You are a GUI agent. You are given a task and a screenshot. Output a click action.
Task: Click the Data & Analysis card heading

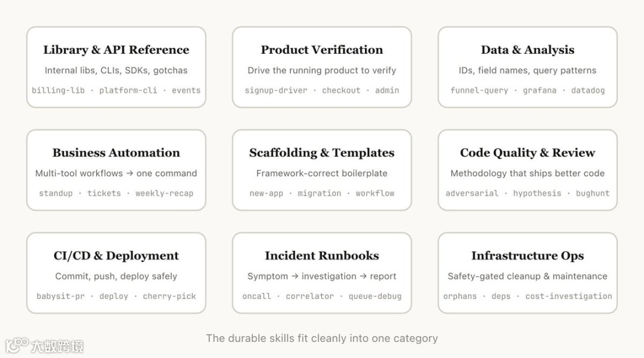pos(528,50)
